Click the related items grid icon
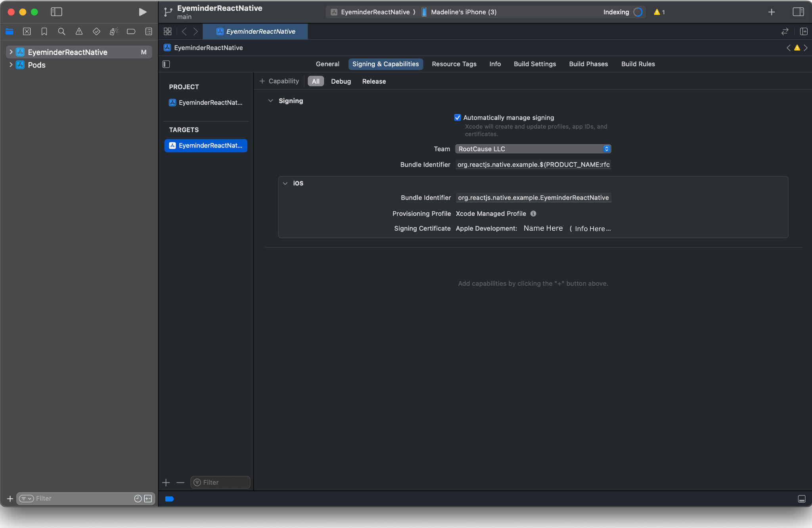This screenshot has width=812, height=528. click(x=168, y=31)
